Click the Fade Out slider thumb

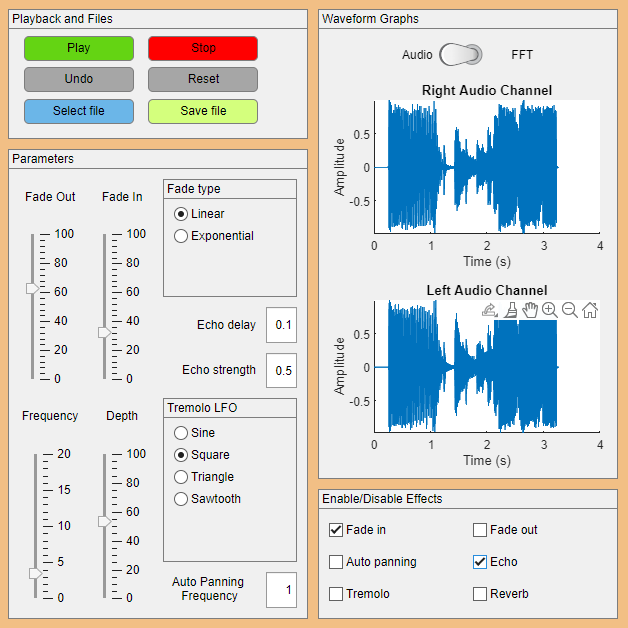(32, 288)
